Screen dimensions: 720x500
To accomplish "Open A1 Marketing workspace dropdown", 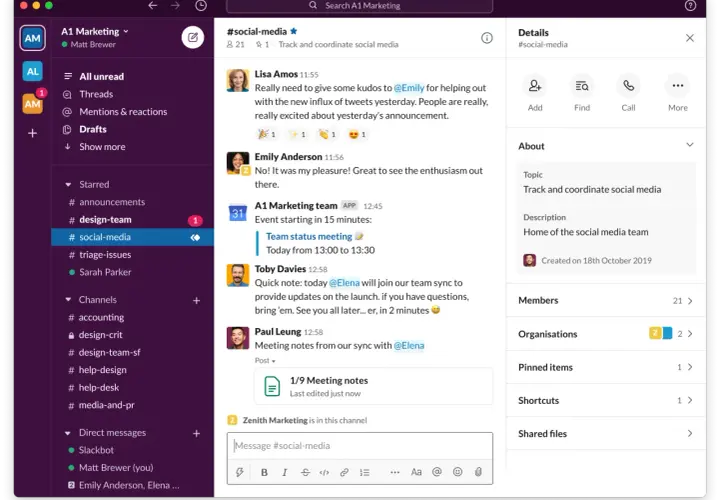I will [95, 32].
